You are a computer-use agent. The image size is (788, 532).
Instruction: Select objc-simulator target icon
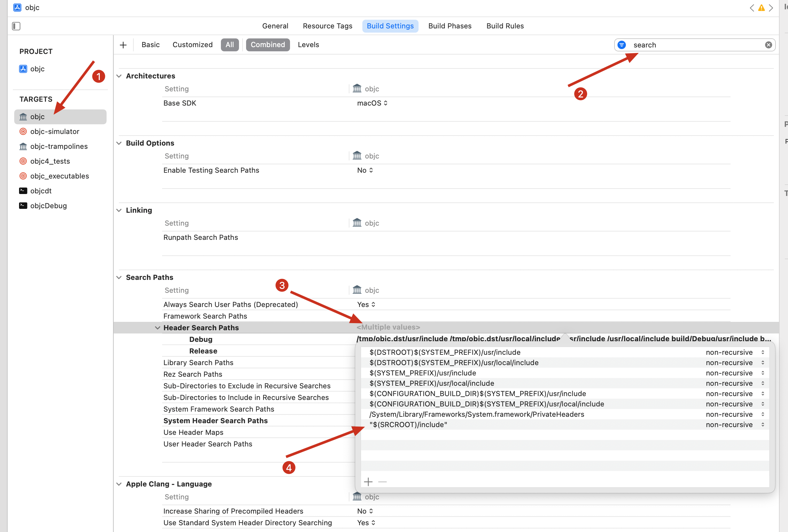point(23,131)
